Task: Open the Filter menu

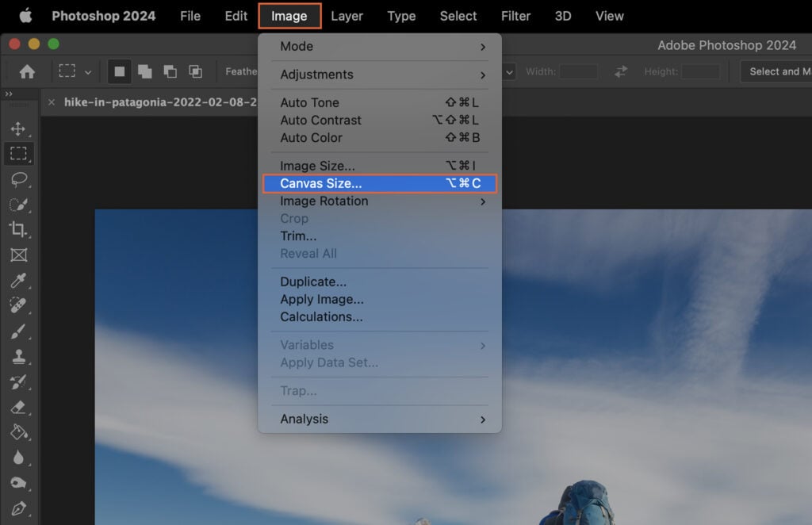Action: tap(515, 16)
